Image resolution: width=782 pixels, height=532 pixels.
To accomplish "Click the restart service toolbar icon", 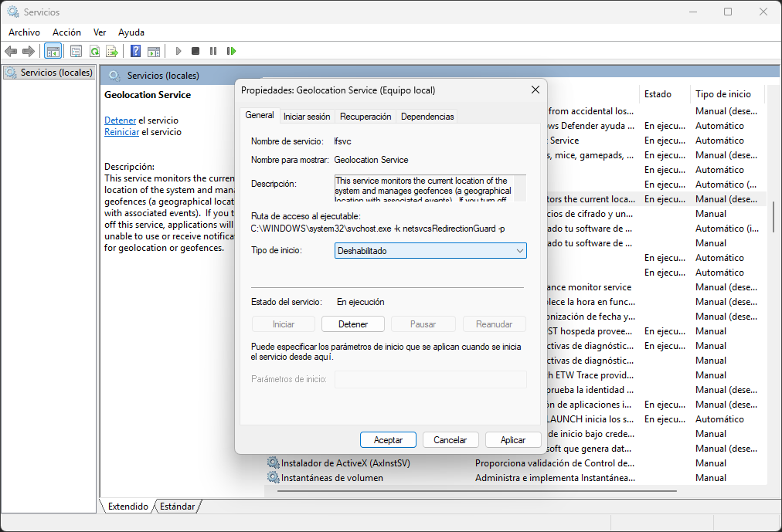I will (x=231, y=51).
